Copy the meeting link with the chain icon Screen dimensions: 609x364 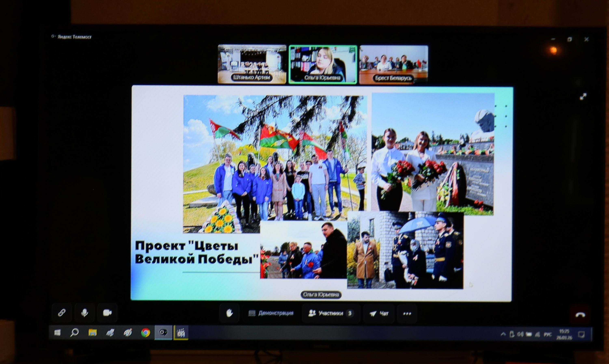[x=62, y=313]
